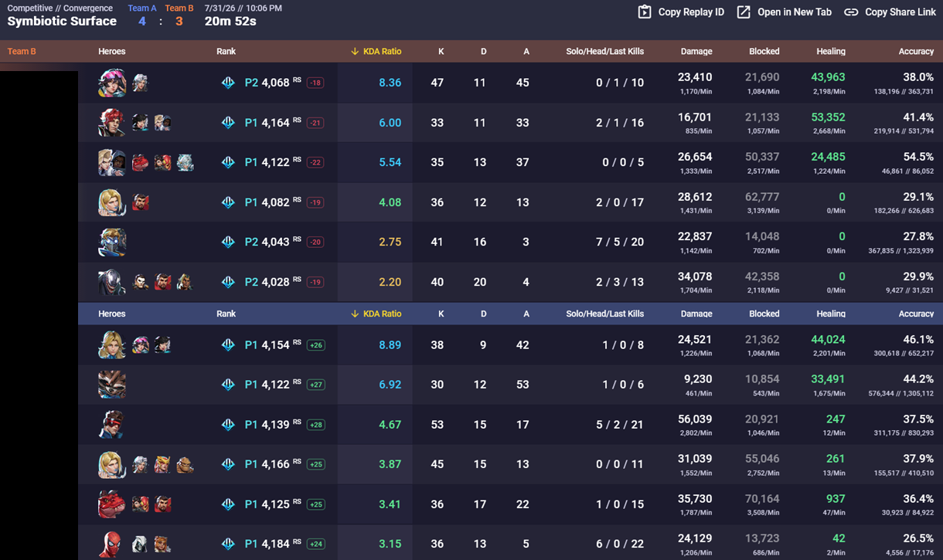Sort by Solo/Head/Last Kills in Team B header

click(604, 51)
